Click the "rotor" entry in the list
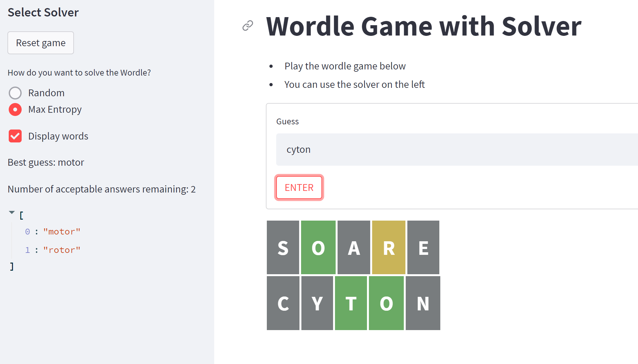Viewport: 638px width, 364px height. pos(61,250)
